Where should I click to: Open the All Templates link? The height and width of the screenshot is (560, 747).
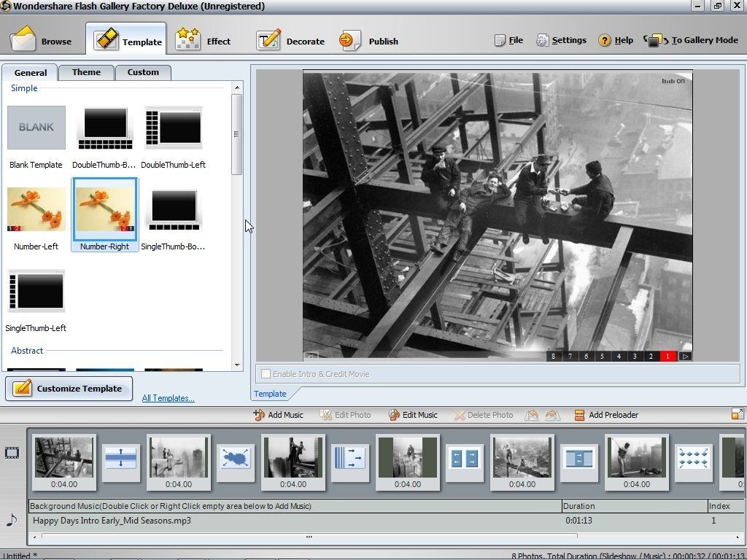pos(168,398)
